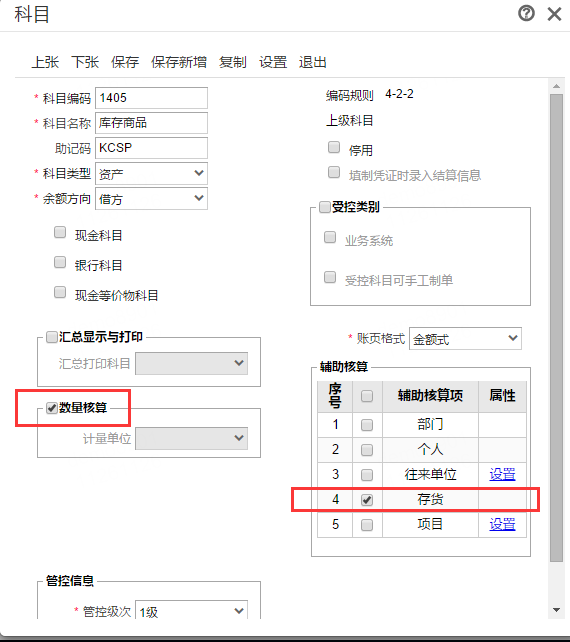Click 保存新增 in the toolbar

click(179, 62)
